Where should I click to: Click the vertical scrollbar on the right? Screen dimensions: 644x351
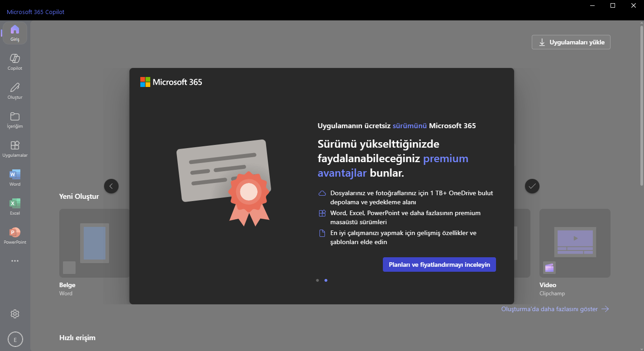coord(641,104)
